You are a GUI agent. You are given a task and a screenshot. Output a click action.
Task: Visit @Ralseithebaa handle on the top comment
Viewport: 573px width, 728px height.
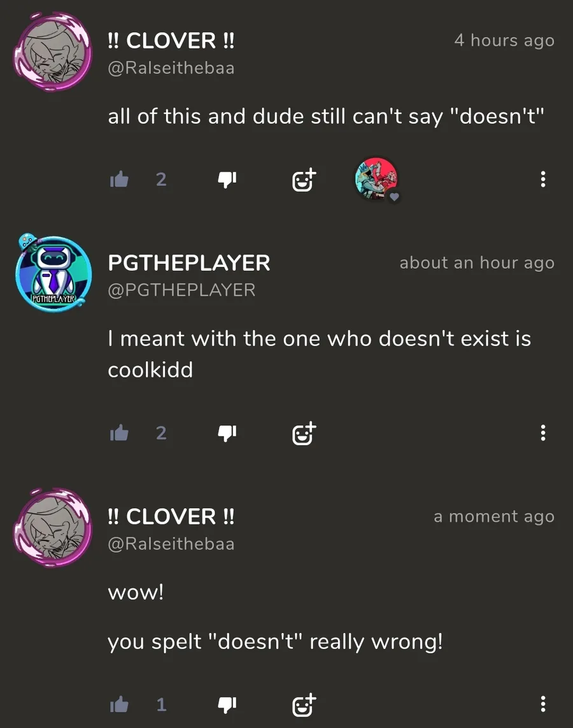(x=171, y=68)
